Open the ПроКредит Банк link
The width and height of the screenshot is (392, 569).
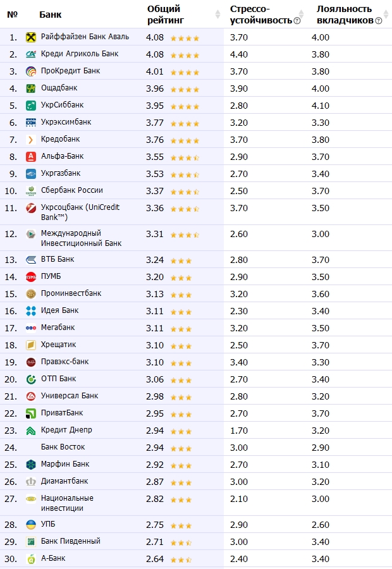[70, 71]
